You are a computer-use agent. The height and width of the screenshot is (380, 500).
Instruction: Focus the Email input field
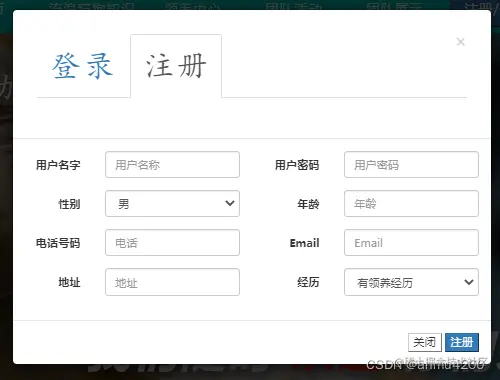[x=411, y=243]
